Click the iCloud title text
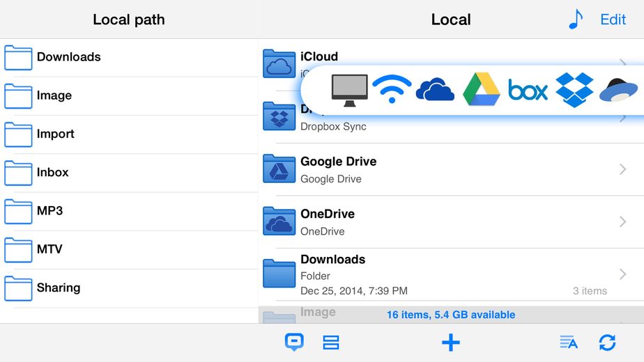644x362 pixels. (x=319, y=56)
